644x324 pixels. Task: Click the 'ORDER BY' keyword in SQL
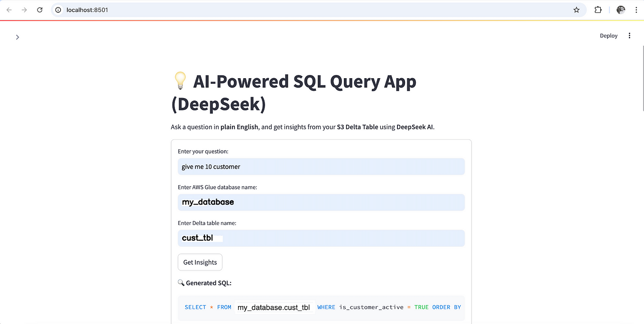446,307
